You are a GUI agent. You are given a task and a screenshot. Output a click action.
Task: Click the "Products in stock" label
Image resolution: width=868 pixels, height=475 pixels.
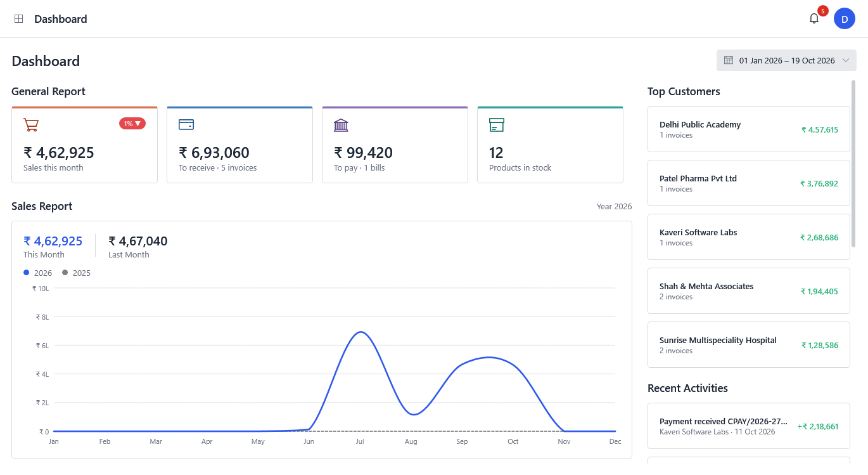[x=520, y=168]
